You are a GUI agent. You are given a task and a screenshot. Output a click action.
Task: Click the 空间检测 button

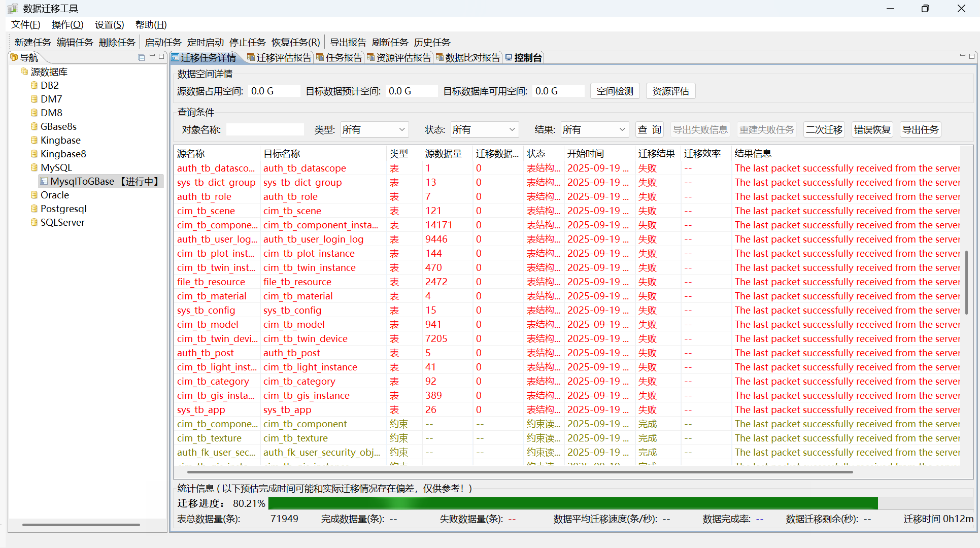pos(615,91)
